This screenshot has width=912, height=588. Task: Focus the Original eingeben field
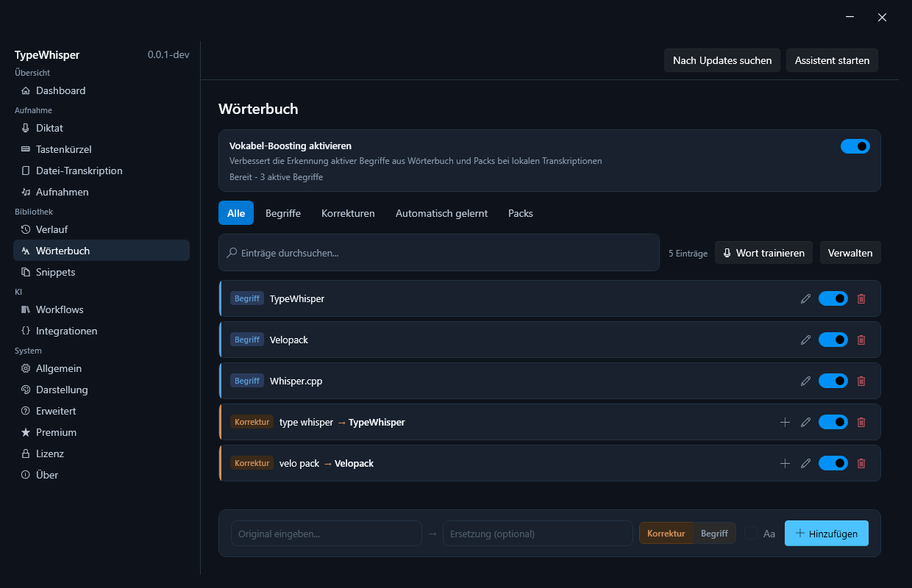(x=327, y=534)
